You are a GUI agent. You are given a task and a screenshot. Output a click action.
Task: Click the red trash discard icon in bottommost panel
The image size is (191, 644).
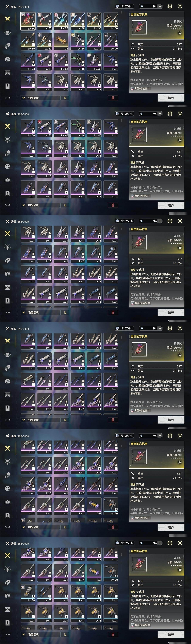(x=113, y=634)
